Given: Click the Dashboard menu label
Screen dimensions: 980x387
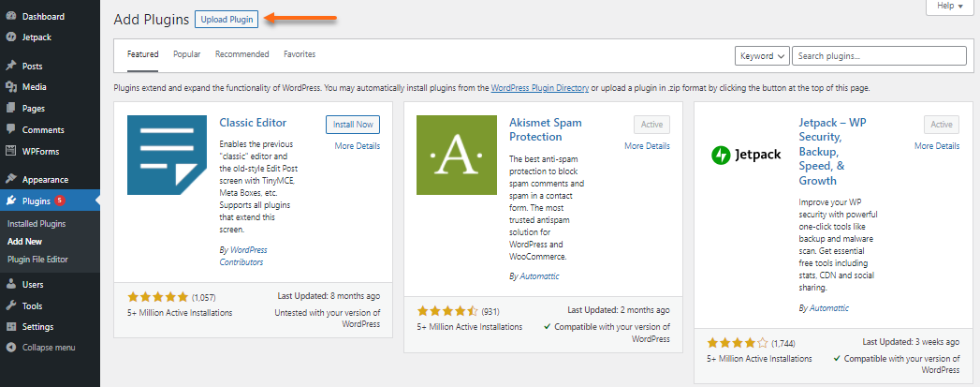Looking at the screenshot, I should click(x=43, y=16).
